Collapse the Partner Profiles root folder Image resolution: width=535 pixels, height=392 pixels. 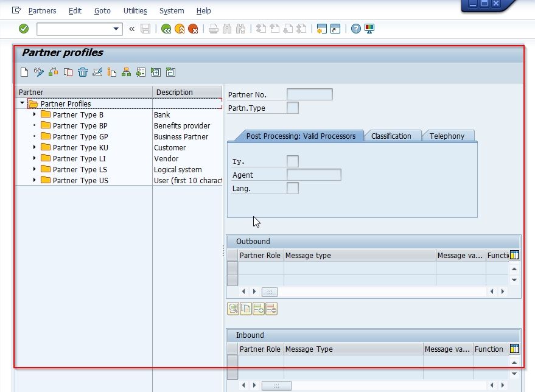click(x=22, y=103)
